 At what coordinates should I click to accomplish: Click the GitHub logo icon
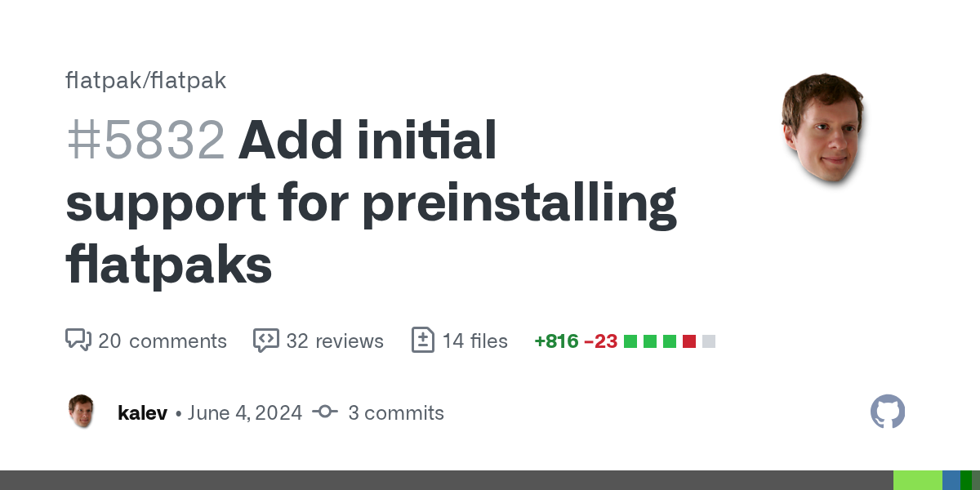[x=888, y=412]
